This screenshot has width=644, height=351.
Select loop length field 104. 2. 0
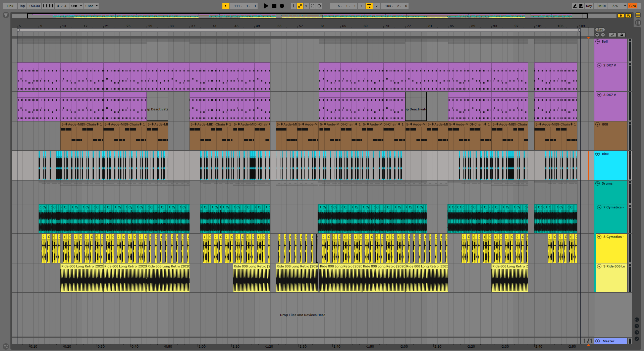tap(395, 6)
